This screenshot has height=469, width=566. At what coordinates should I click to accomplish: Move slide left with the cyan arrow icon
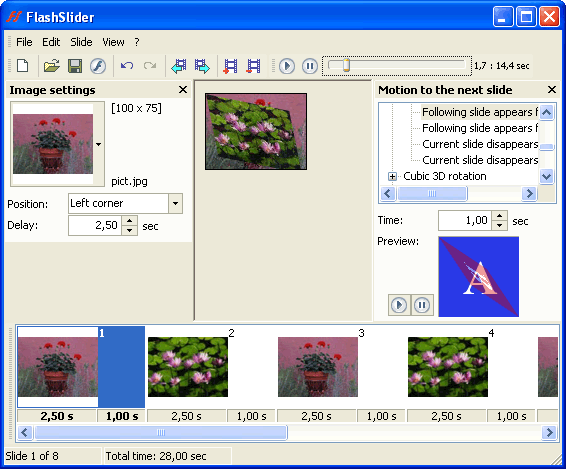click(x=179, y=66)
